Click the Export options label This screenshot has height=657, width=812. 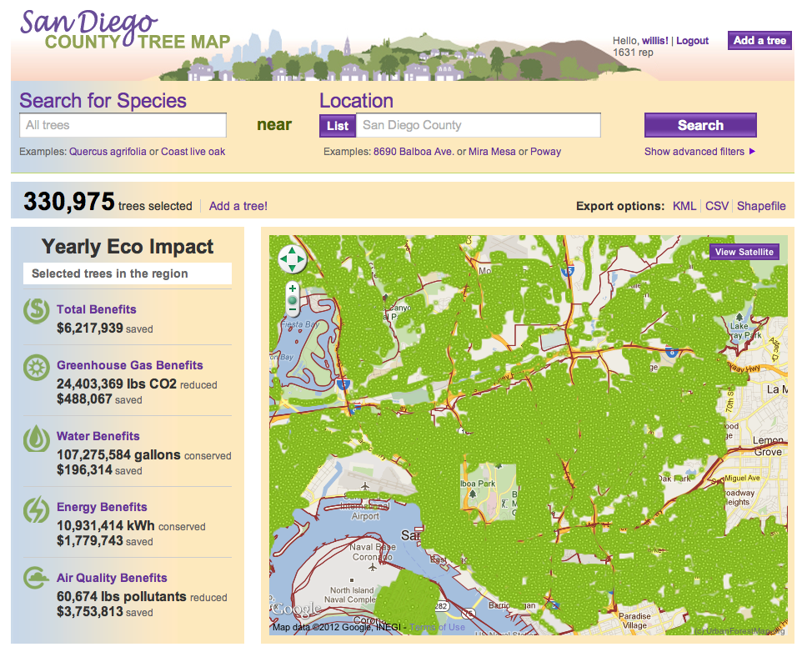(620, 206)
